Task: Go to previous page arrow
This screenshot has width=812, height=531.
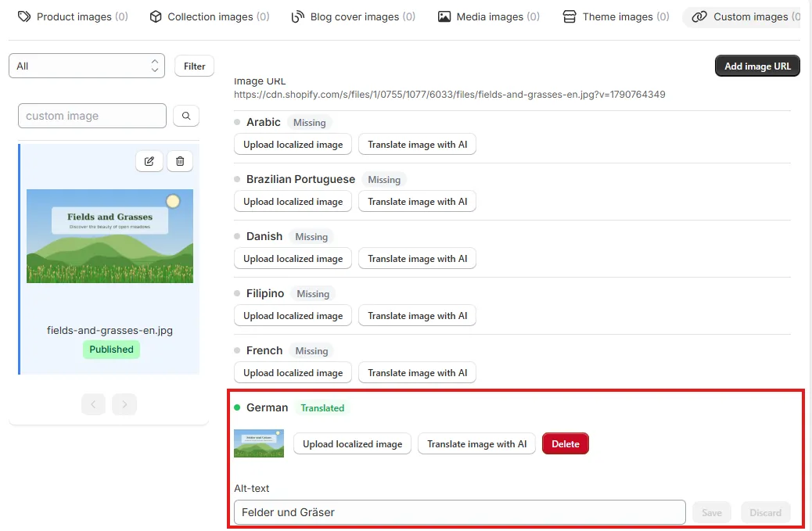Action: pyautogui.click(x=93, y=404)
